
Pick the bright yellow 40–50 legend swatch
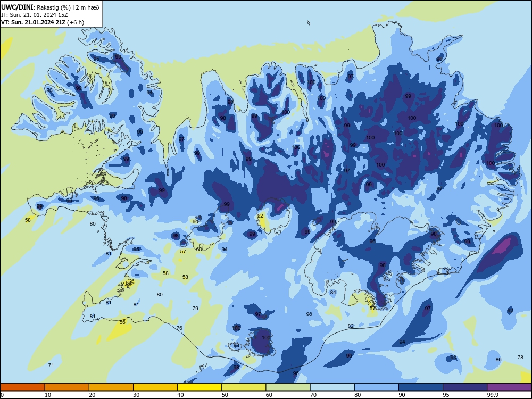click(199, 387)
